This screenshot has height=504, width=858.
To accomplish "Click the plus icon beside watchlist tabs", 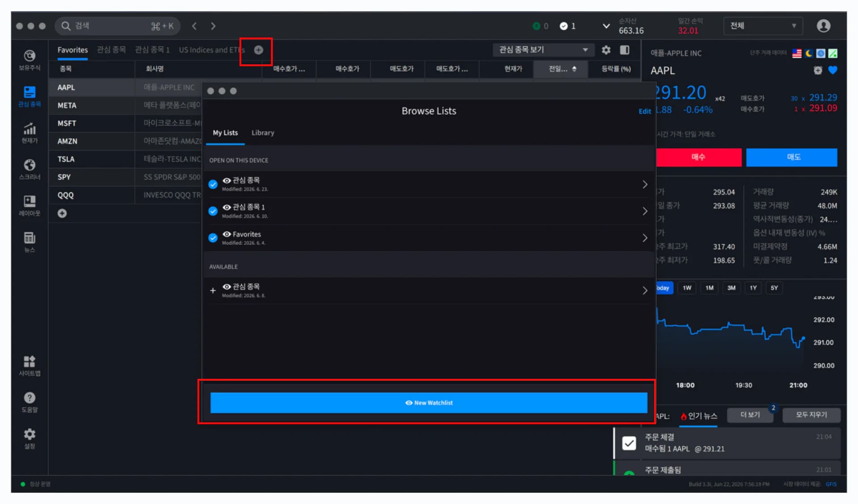I will [x=258, y=50].
